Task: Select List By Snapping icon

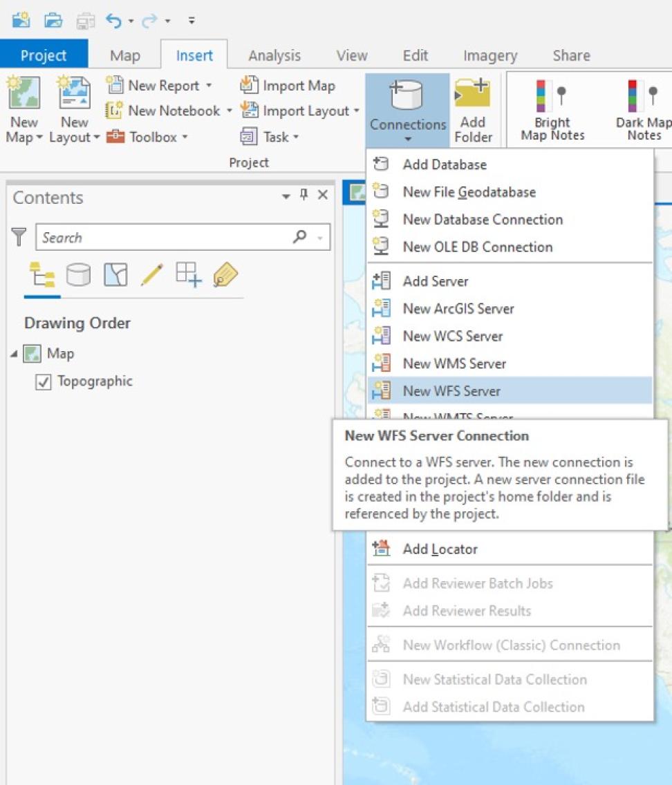Action: (189, 274)
